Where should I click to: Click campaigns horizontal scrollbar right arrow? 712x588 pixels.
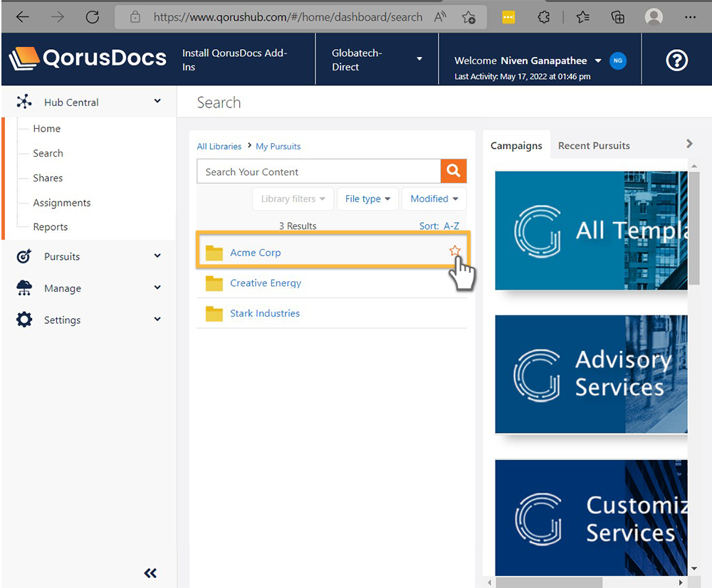click(x=681, y=582)
